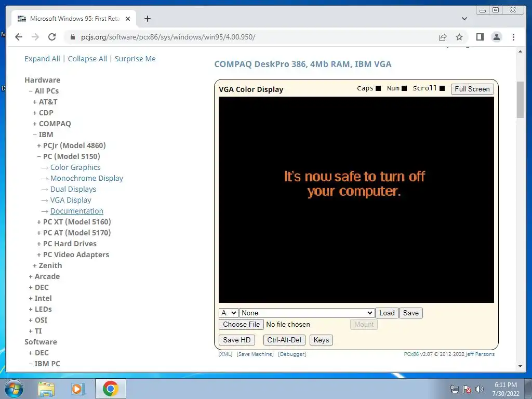
Task: Select the Microsoft Windows 95 browser tab
Action: (x=74, y=19)
